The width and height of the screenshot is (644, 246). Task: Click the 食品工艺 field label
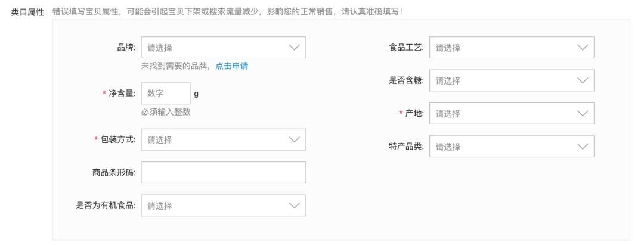pos(406,48)
